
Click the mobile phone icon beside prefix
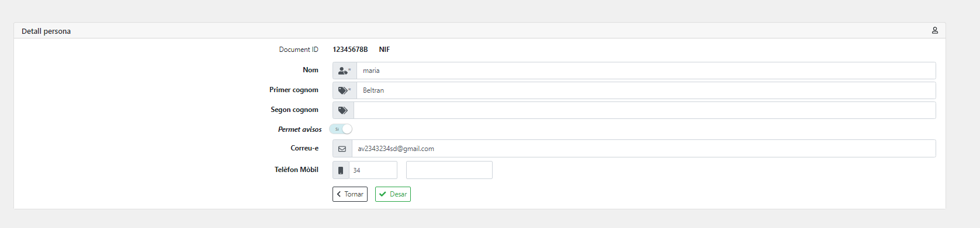pos(341,170)
